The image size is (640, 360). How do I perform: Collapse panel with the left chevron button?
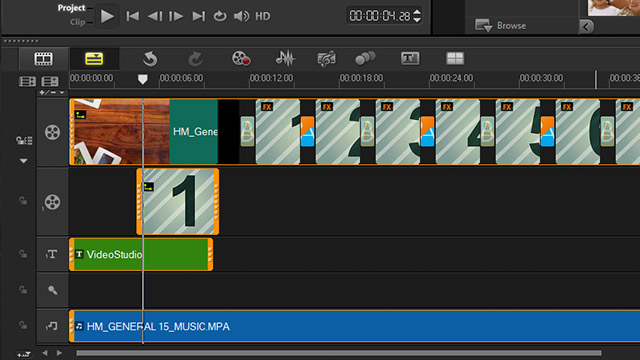tap(587, 27)
